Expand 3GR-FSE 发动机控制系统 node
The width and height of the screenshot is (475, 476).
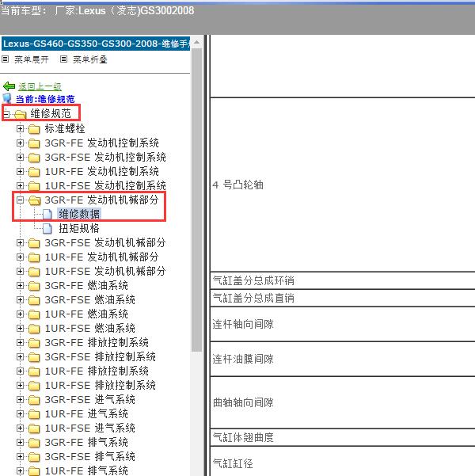coord(20,157)
